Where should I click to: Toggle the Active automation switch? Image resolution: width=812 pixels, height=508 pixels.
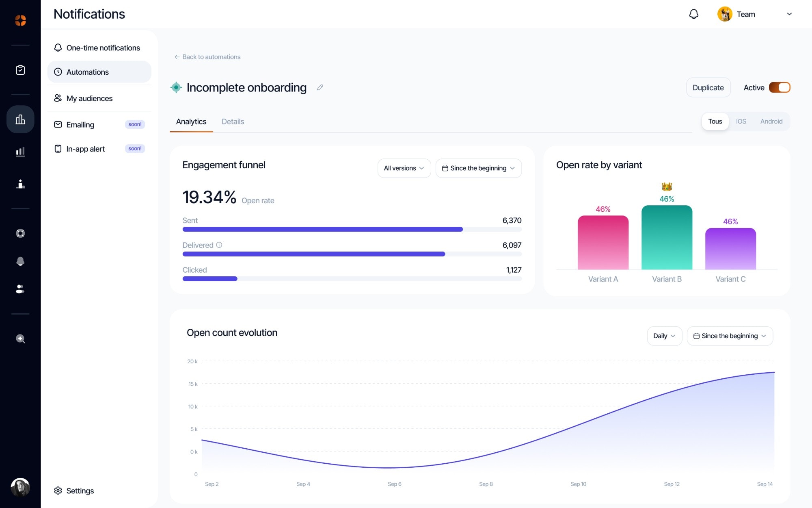pyautogui.click(x=780, y=87)
